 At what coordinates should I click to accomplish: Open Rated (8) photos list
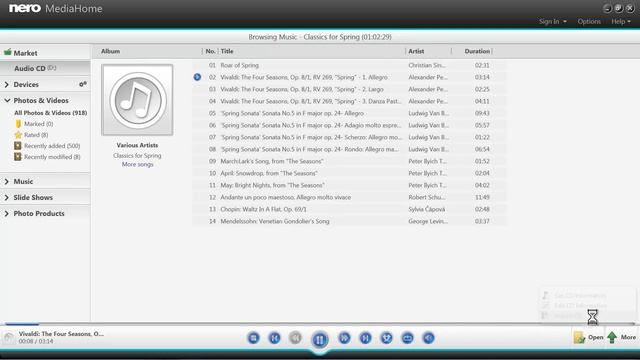(x=36, y=135)
